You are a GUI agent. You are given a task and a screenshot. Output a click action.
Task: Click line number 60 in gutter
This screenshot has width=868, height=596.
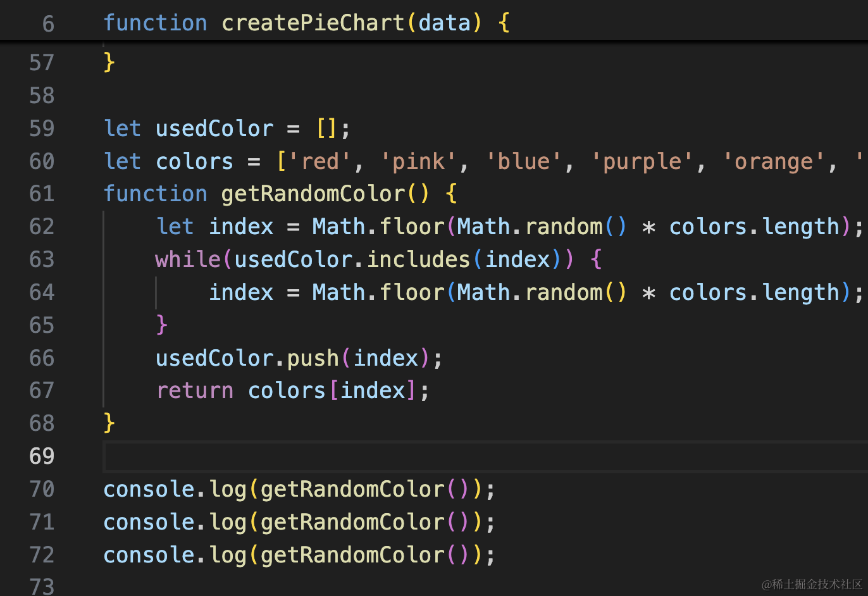(42, 161)
